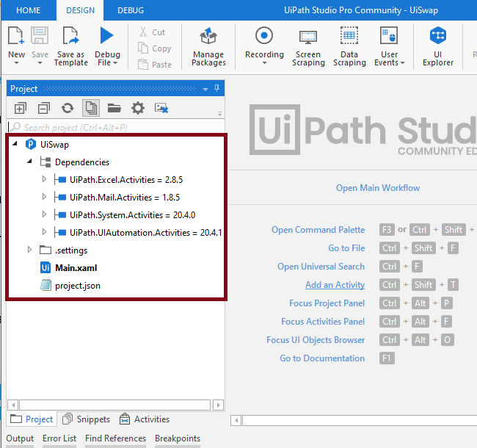Image resolution: width=477 pixels, height=448 pixels.
Task: Launch the Data Scraping wizard
Action: [x=349, y=47]
